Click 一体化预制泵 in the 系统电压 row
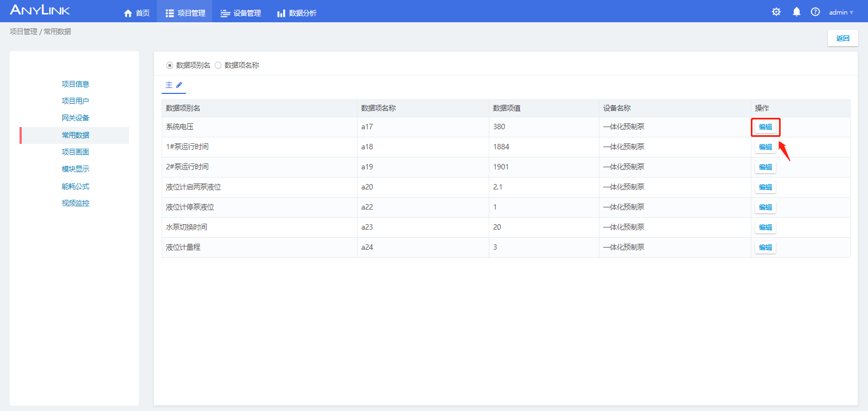 tap(624, 127)
